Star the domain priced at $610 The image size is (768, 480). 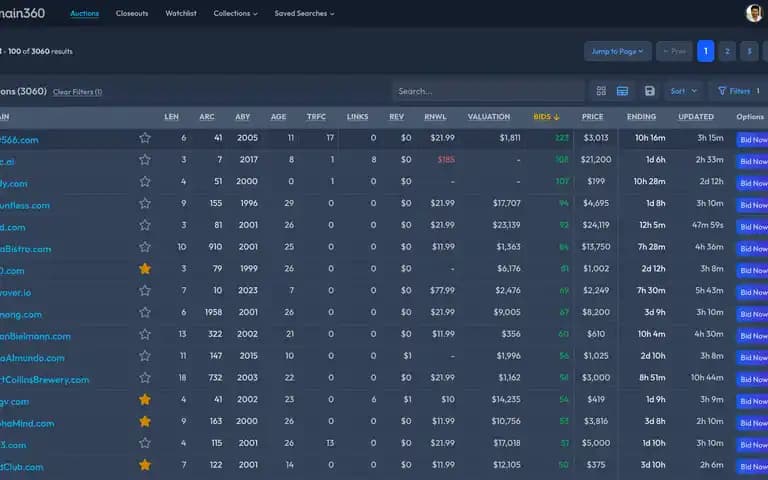click(144, 334)
